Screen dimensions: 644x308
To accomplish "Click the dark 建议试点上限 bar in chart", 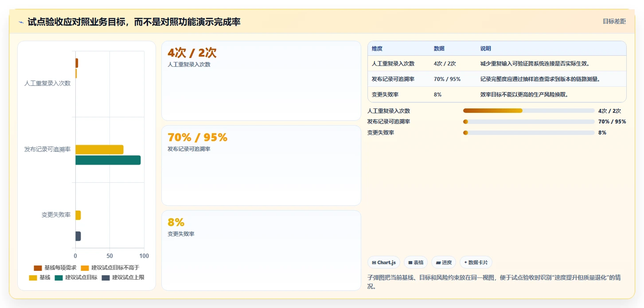I will coord(78,236).
